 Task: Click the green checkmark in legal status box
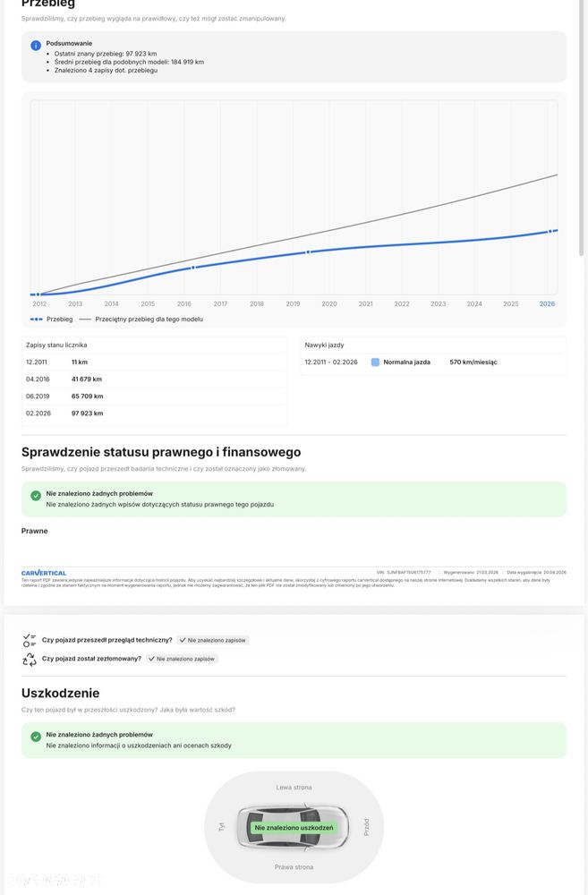36,495
